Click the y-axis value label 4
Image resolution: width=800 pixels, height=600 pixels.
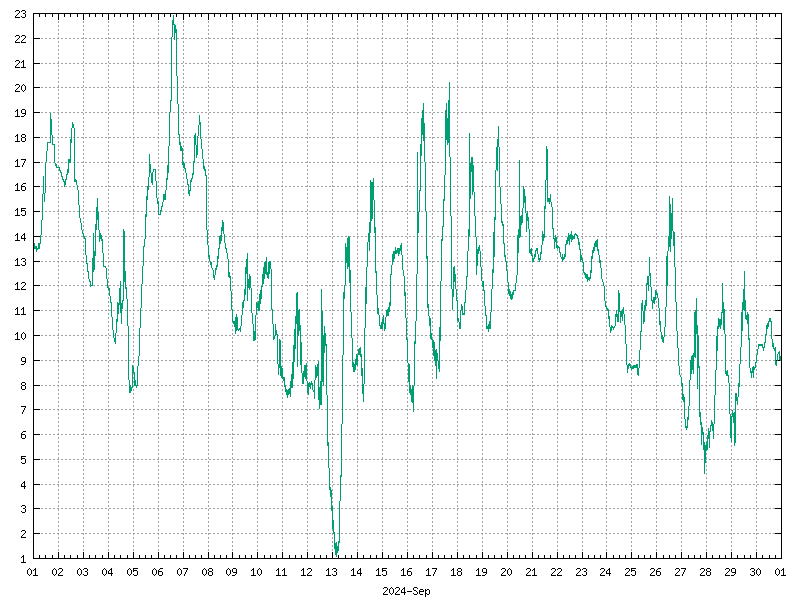coord(23,485)
